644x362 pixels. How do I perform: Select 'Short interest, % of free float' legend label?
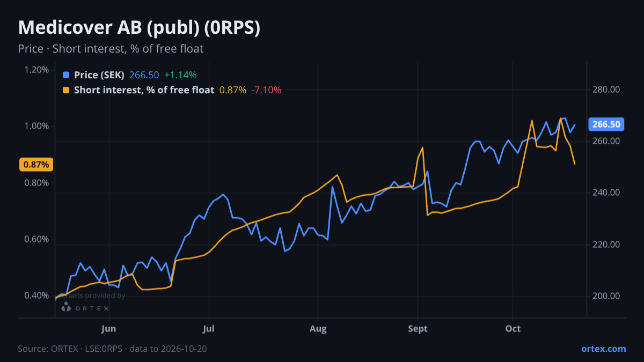pos(144,90)
